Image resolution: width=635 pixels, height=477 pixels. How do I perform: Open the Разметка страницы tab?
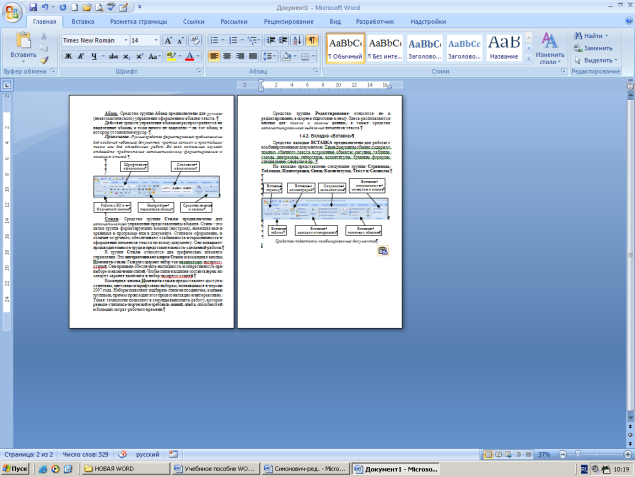coord(139,21)
